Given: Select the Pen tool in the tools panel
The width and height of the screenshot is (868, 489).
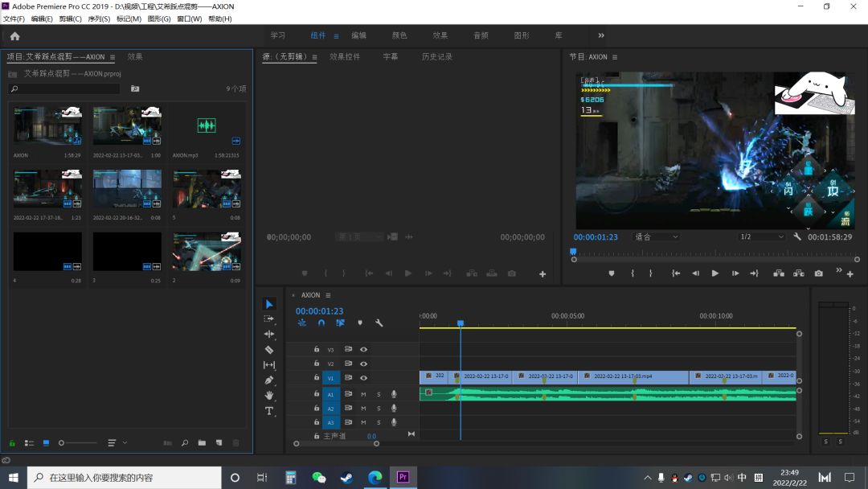Looking at the screenshot, I should (269, 380).
